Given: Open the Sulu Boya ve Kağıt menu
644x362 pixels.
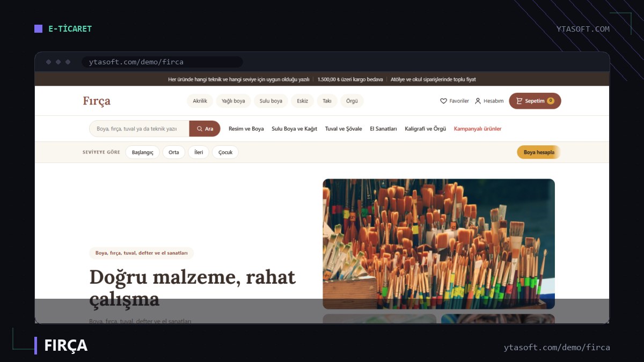Looking at the screenshot, I should coord(295,129).
